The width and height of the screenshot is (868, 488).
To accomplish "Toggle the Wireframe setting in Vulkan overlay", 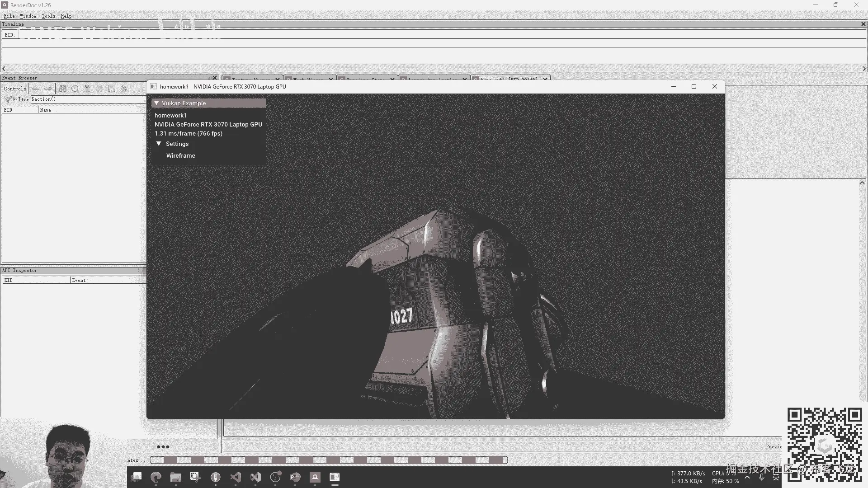I will click(180, 155).
